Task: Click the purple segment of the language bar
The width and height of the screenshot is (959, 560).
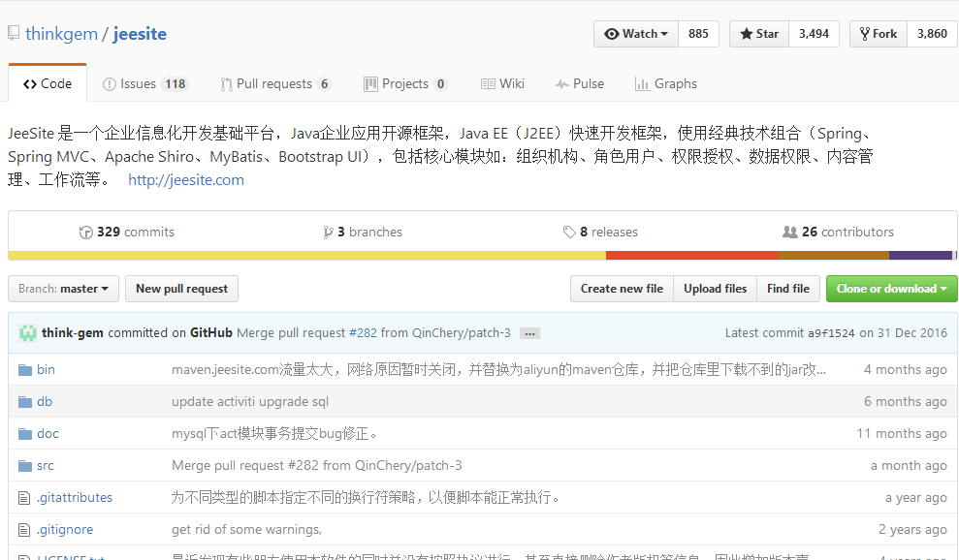Action: point(920,256)
